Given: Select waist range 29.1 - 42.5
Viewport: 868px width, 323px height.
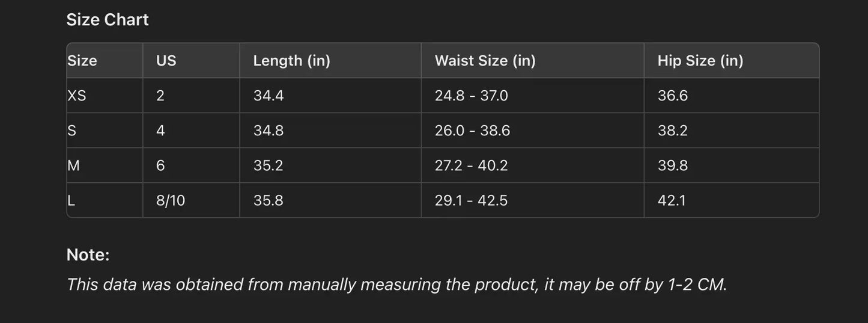Looking at the screenshot, I should click(x=471, y=200).
